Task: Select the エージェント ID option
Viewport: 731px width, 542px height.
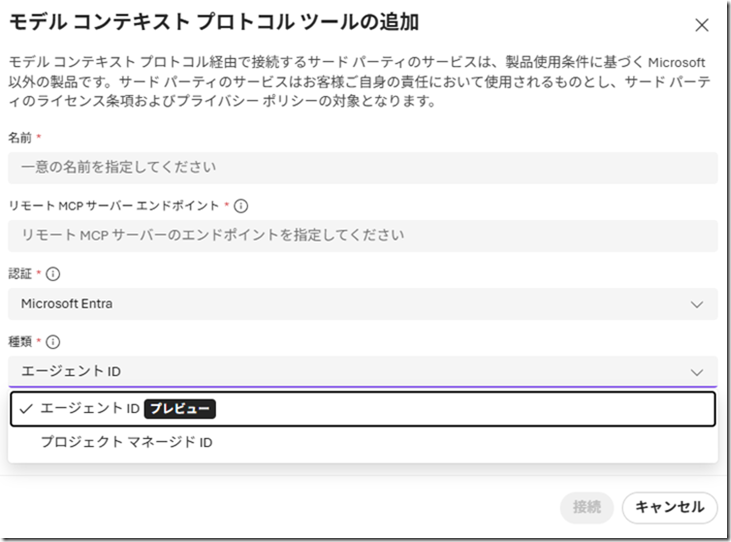Action: coord(90,409)
